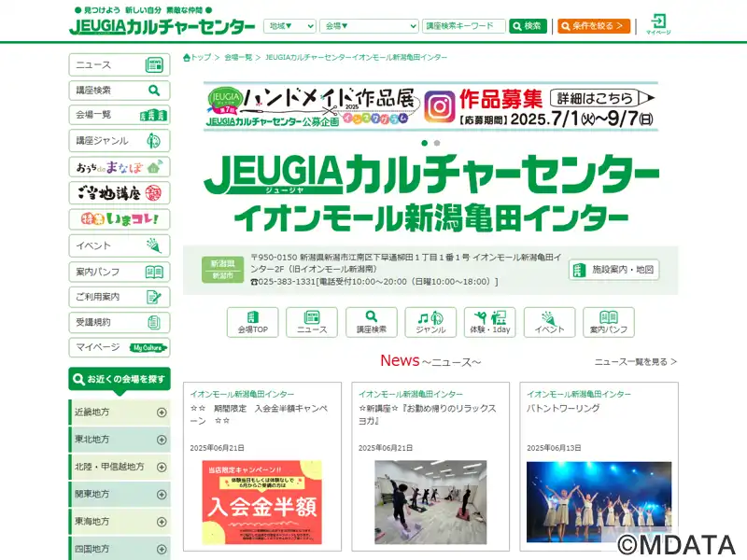Click the ニュース icon button below the address
The image size is (747, 560).
coord(312,322)
